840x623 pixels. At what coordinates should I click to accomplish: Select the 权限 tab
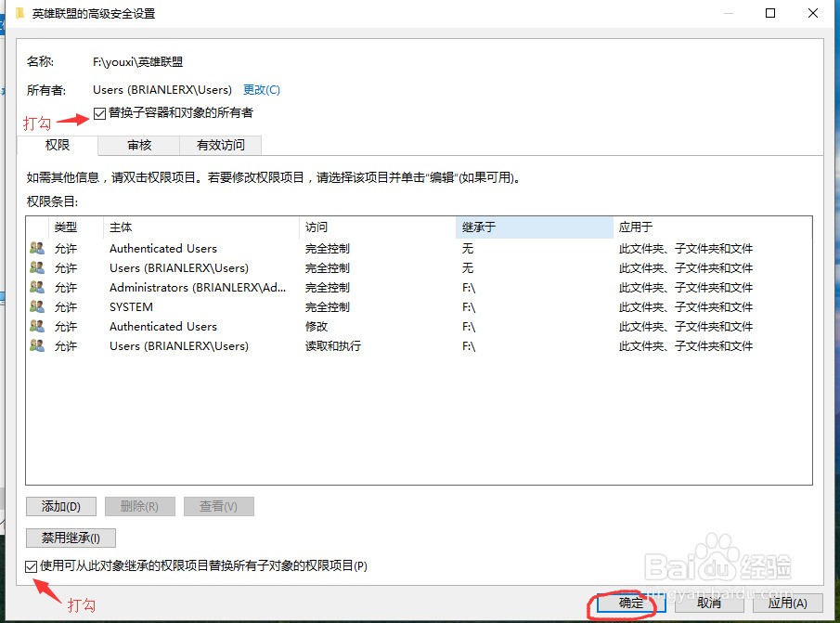[58, 145]
